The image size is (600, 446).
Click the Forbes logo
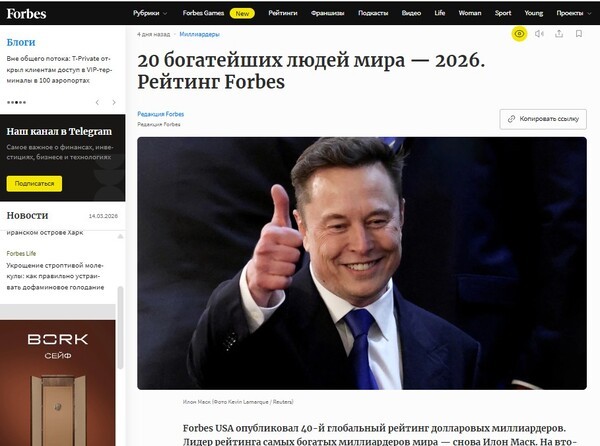[x=25, y=13]
